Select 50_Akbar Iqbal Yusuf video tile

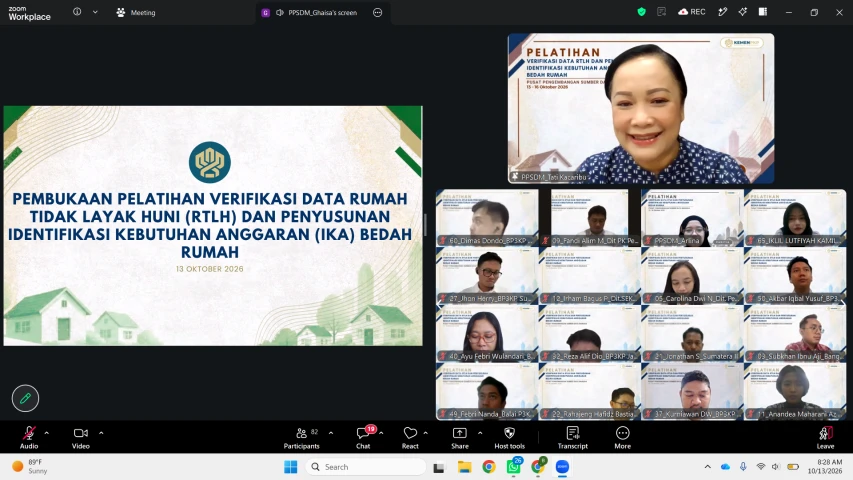pyautogui.click(x=795, y=276)
